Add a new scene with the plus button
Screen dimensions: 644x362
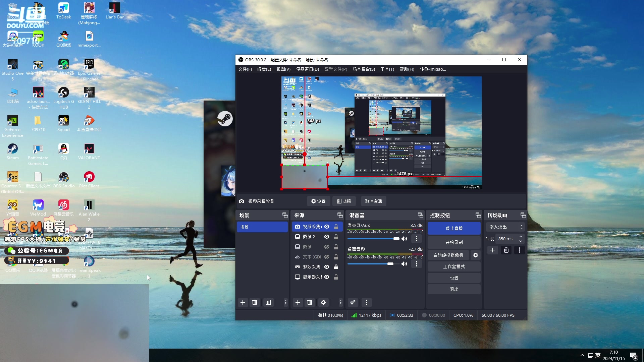coord(243,302)
